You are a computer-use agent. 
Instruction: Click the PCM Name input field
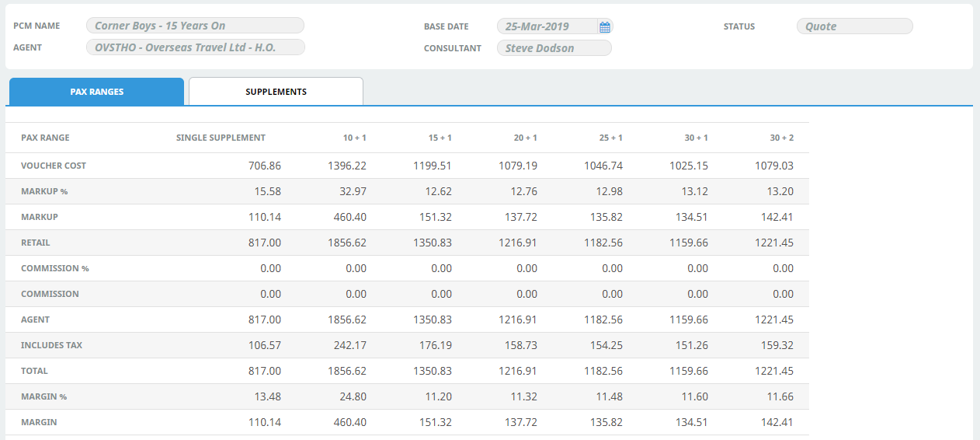[195, 26]
